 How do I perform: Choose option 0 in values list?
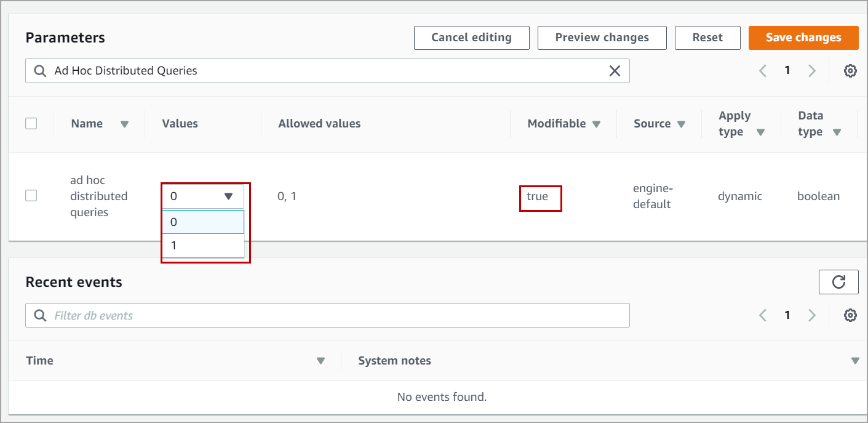coord(202,222)
